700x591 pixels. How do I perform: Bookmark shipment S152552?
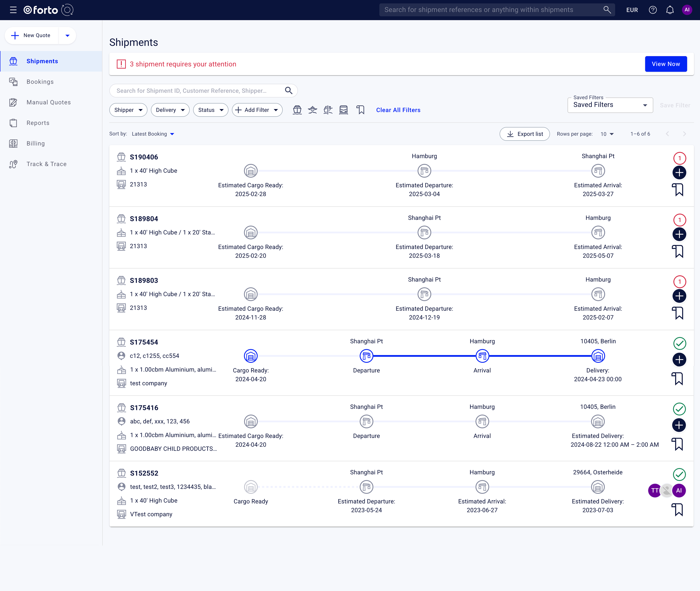pos(678,510)
